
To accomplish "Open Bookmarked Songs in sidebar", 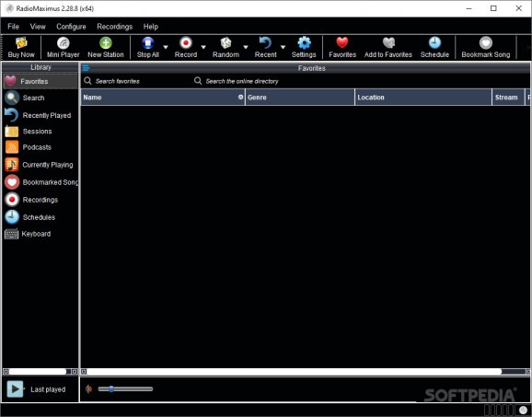I will (x=40, y=182).
